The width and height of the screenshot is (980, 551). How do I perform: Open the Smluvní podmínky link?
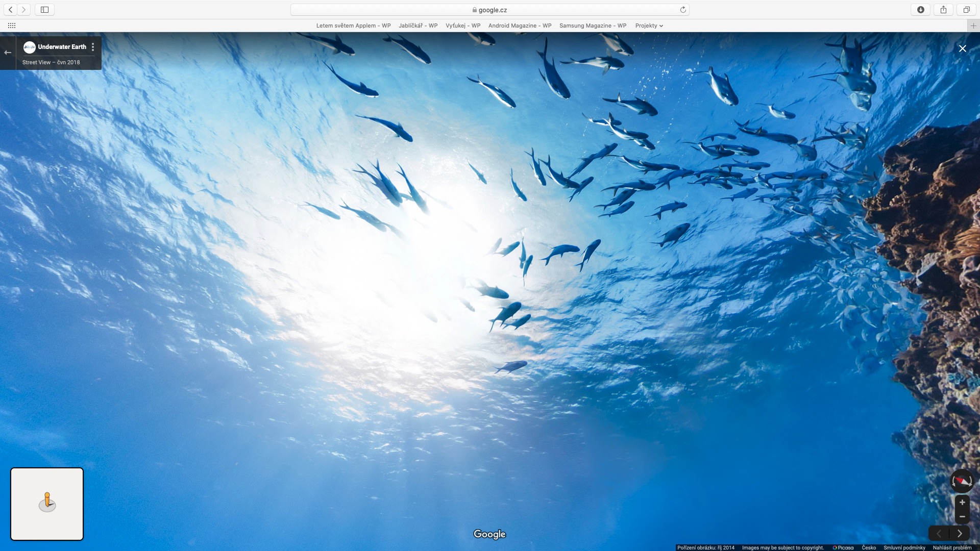pyautogui.click(x=904, y=547)
